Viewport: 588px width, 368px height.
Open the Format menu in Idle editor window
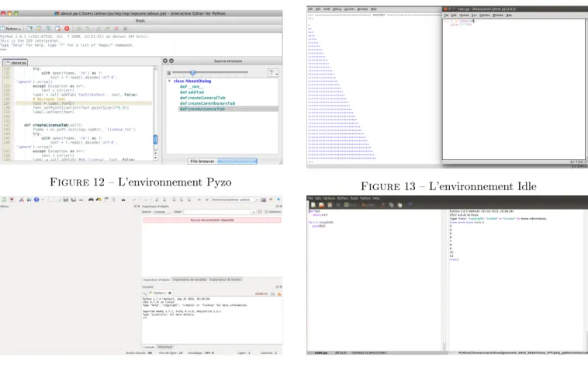(464, 16)
